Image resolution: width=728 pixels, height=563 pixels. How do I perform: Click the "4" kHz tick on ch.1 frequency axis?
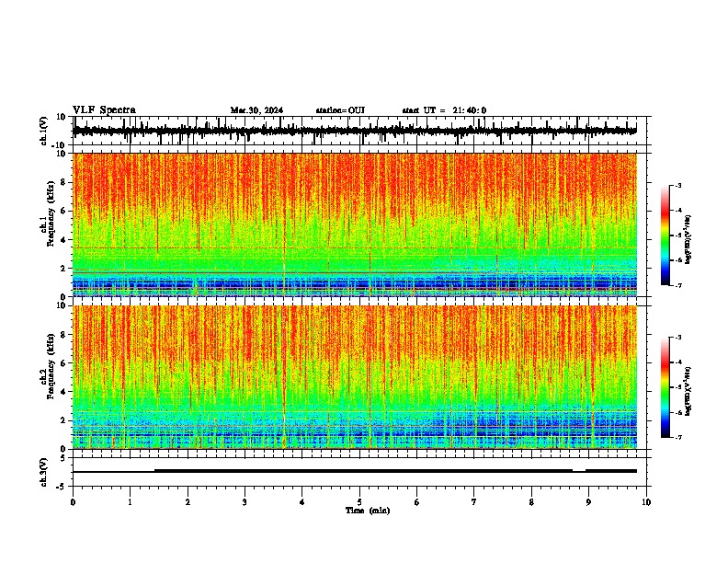(x=63, y=240)
